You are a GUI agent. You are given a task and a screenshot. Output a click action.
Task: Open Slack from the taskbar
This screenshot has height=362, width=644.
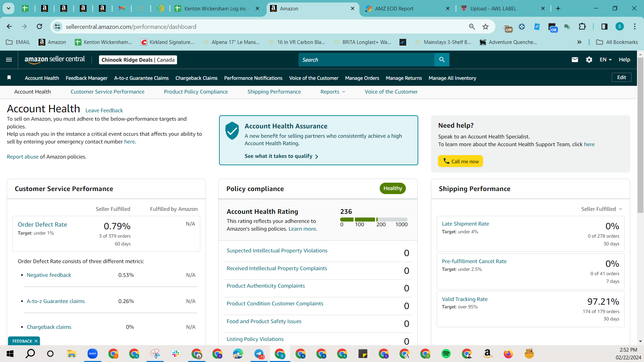[175, 354]
